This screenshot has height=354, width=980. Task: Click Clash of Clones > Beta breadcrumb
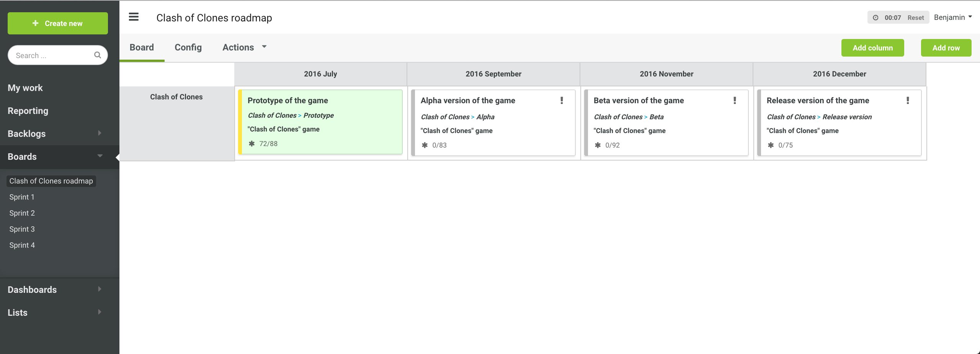point(629,117)
